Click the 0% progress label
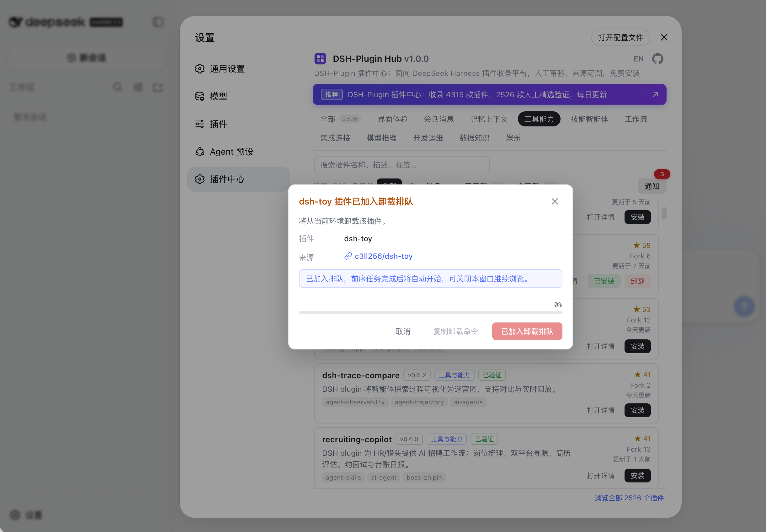766x532 pixels. (x=558, y=305)
